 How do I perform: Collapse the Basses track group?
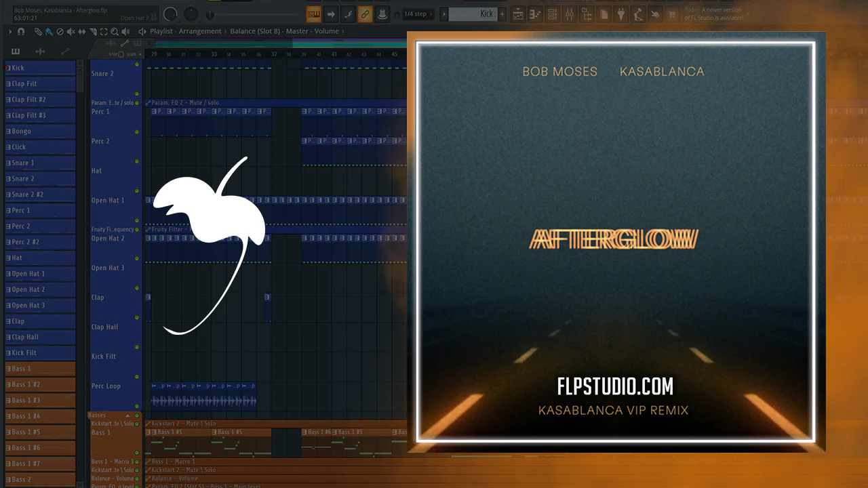(x=126, y=415)
